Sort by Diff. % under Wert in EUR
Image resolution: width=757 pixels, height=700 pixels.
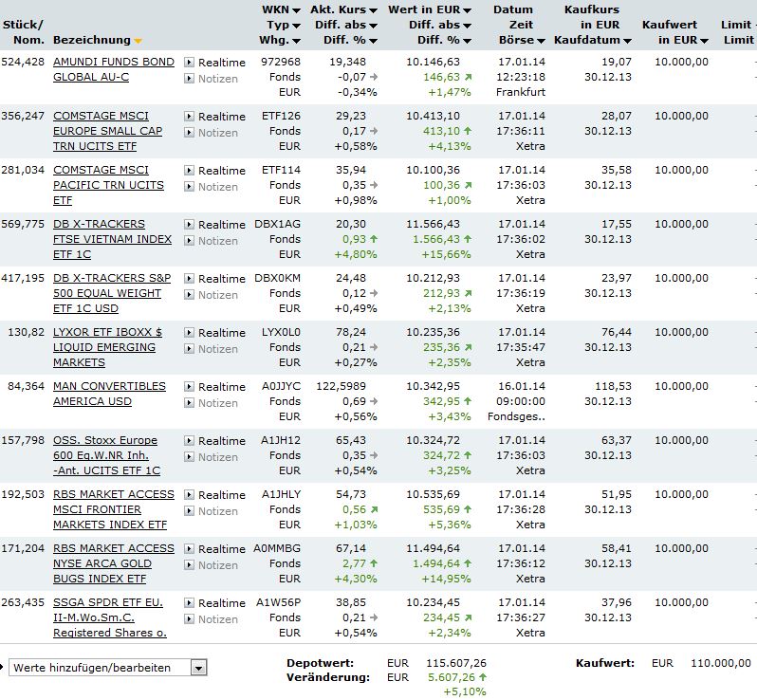[x=467, y=42]
